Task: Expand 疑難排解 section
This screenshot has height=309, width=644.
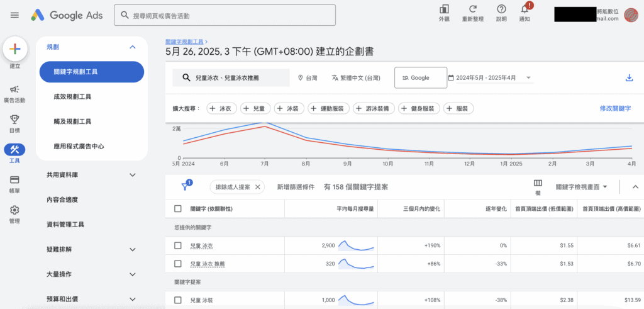Action: pos(132,249)
